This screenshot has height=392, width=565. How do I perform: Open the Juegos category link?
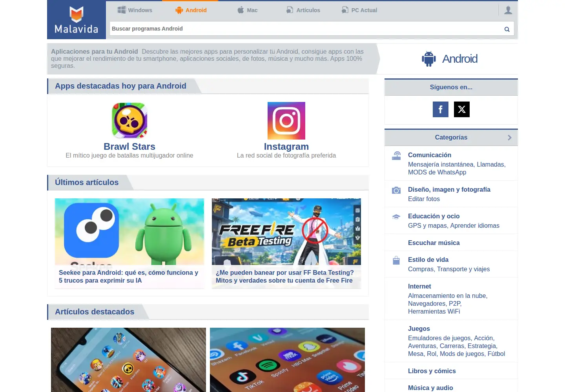click(x=419, y=329)
